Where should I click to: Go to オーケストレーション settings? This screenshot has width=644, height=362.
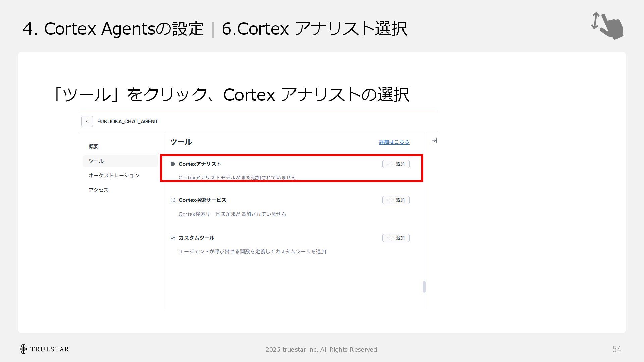click(114, 175)
